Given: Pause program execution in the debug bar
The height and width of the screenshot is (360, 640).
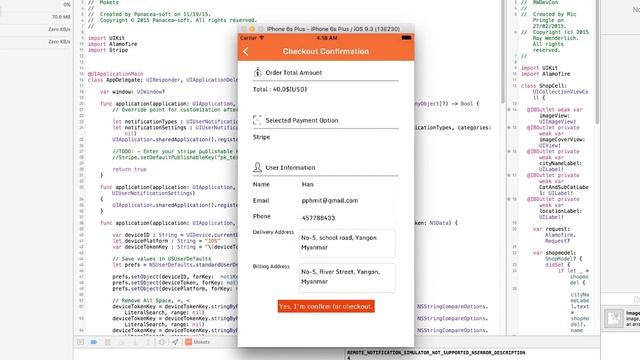Looking at the screenshot, I should [x=108, y=342].
